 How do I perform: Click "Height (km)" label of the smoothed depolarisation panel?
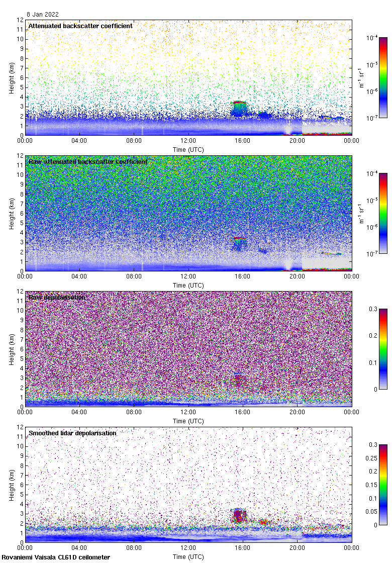12,485
